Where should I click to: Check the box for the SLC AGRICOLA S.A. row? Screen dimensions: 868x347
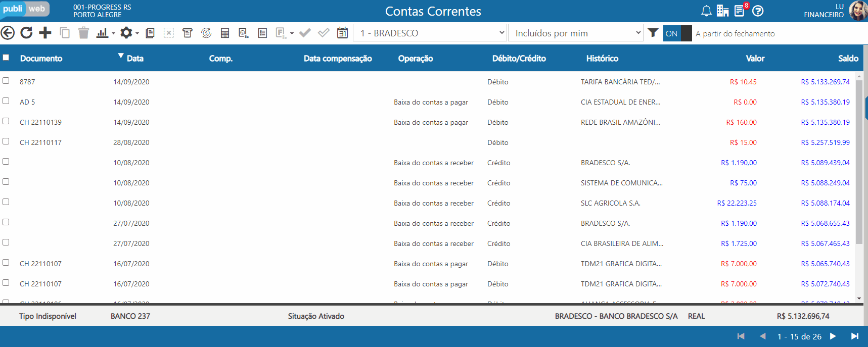[6, 202]
